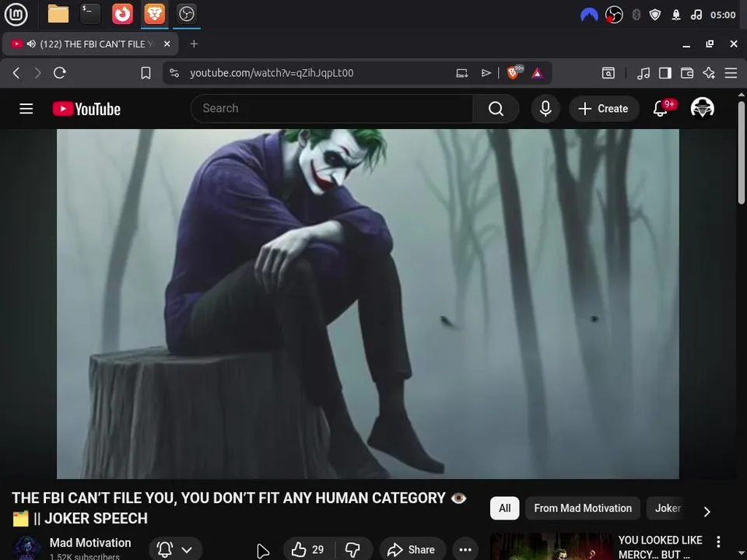Open YouTube notifications bell
Viewport: 747px width, 560px height.
coord(661,109)
